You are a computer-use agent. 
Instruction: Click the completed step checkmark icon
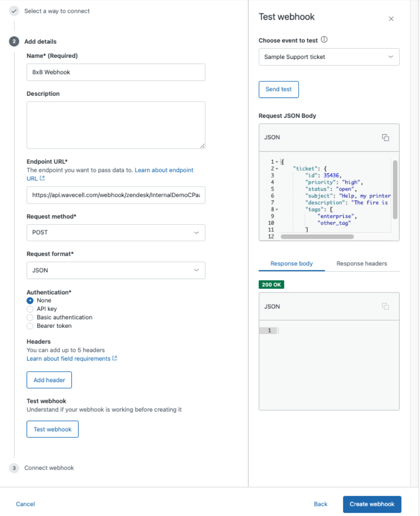coord(14,11)
